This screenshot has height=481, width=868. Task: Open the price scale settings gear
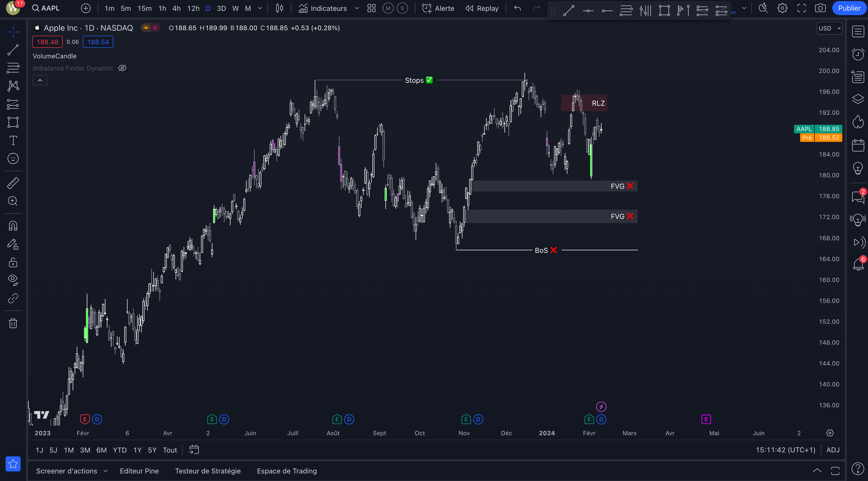830,433
